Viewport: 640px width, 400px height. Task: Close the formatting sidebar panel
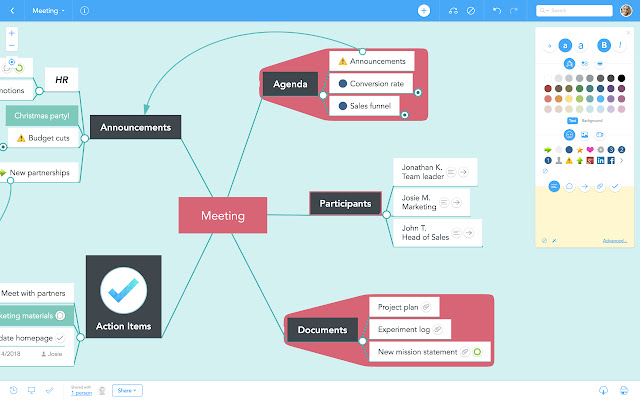629,33
